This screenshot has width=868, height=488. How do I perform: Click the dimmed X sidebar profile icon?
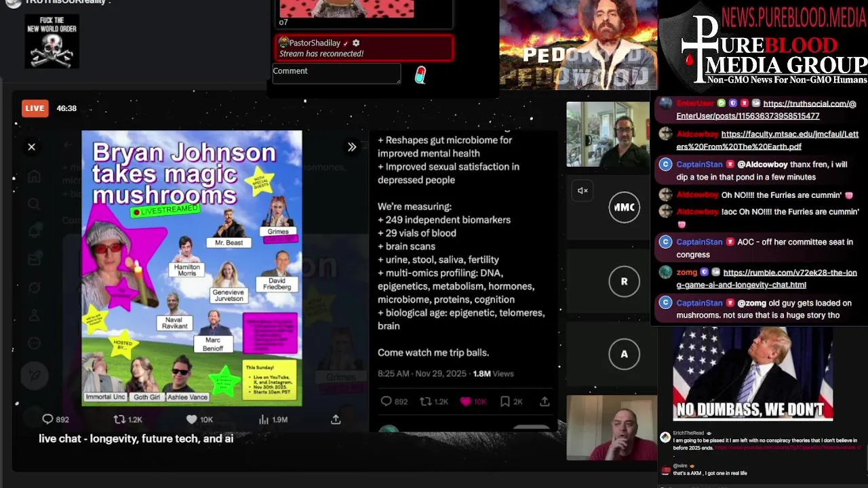point(34,315)
